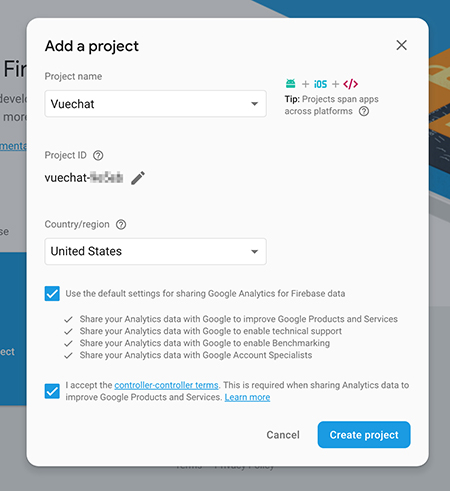Image resolution: width=450 pixels, height=491 pixels.
Task: Expand the Vuechat project name dropdown arrow
Action: click(255, 104)
